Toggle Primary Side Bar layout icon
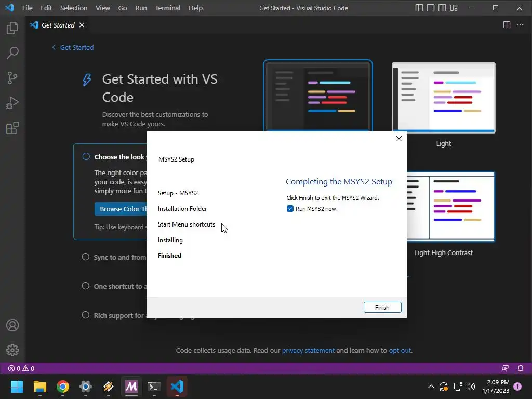This screenshot has height=399, width=532. tap(419, 8)
